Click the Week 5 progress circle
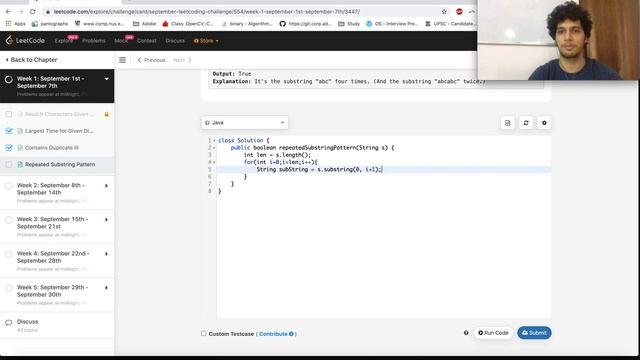 coord(9,288)
